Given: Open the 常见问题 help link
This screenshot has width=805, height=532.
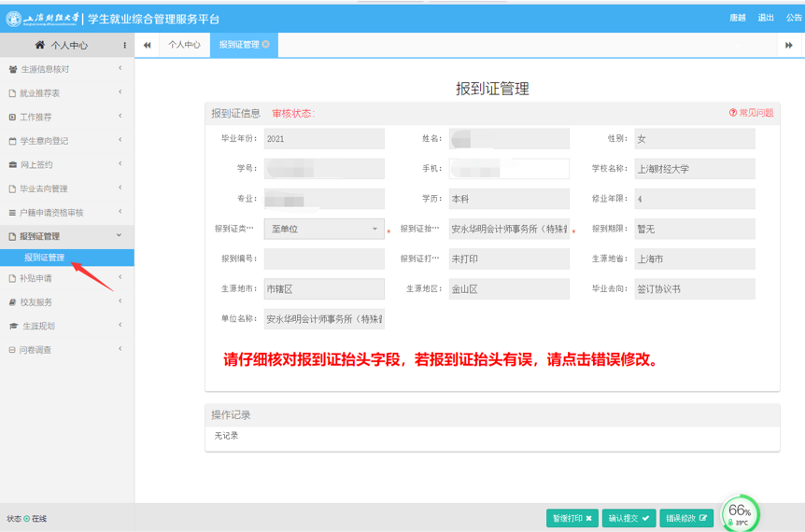Looking at the screenshot, I should pyautogui.click(x=751, y=113).
